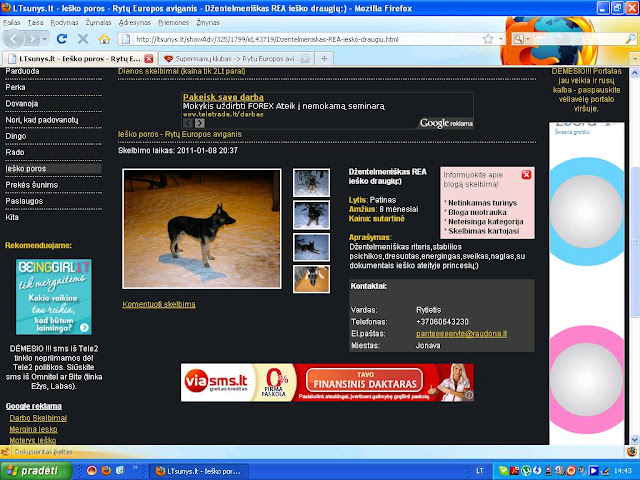This screenshot has height=480, width=640.
Task: Switch to the Supermamų klubas tab
Action: [235, 59]
